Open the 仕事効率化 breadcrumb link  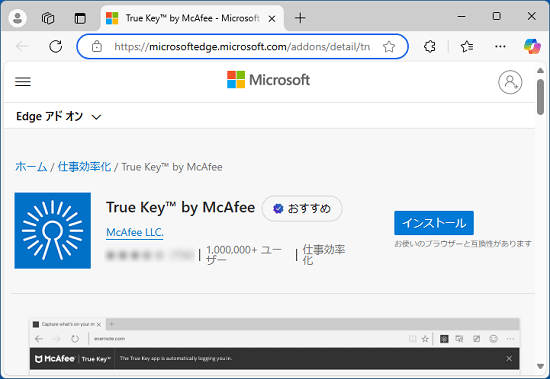(84, 167)
